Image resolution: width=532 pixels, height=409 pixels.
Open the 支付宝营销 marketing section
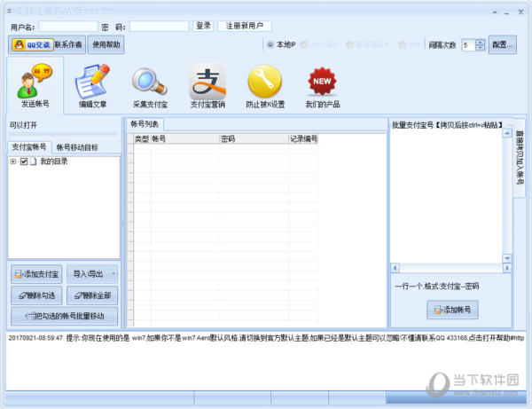click(207, 85)
